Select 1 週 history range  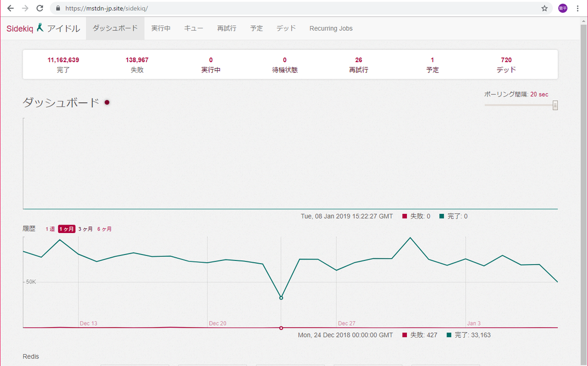point(50,229)
